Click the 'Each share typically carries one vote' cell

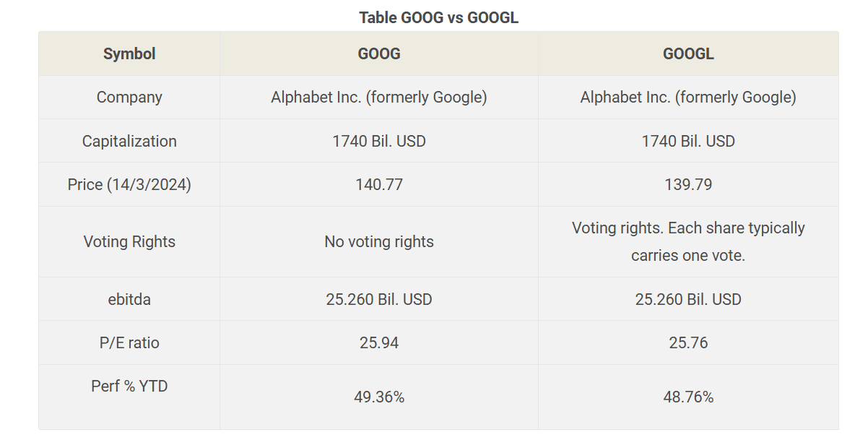688,241
